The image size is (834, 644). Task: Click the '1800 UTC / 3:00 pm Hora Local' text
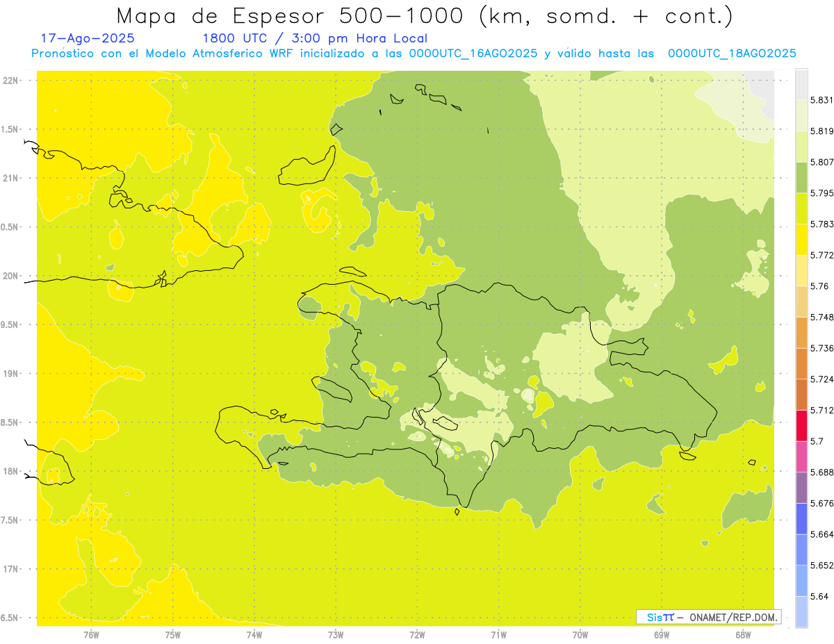click(315, 38)
